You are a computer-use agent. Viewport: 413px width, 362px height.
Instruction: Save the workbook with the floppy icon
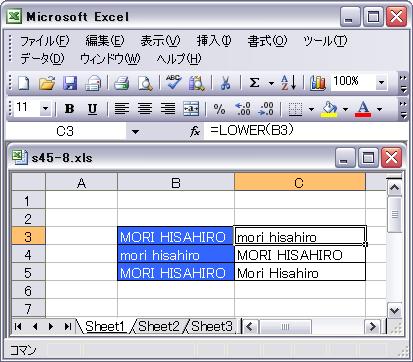click(x=70, y=83)
